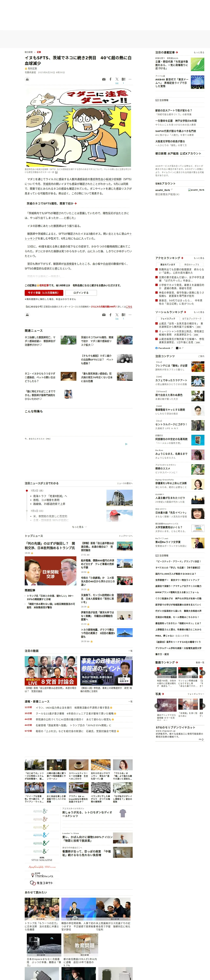Select 読まれています ranking tab
The image size is (210, 980).
(x=168, y=264)
